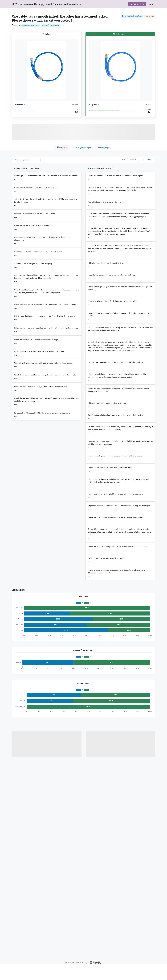Close the new results page banner
Image resolution: width=167 pixels, height=980 pixels.
coord(151,4)
